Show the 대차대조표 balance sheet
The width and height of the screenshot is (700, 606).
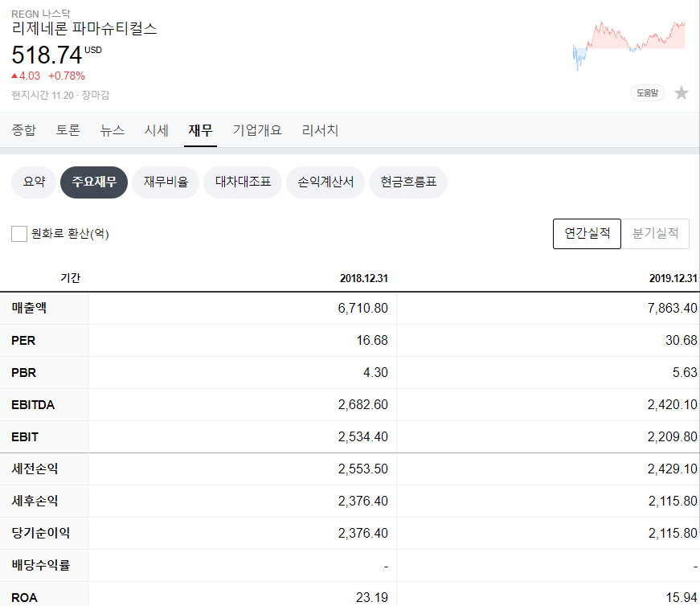point(243,182)
